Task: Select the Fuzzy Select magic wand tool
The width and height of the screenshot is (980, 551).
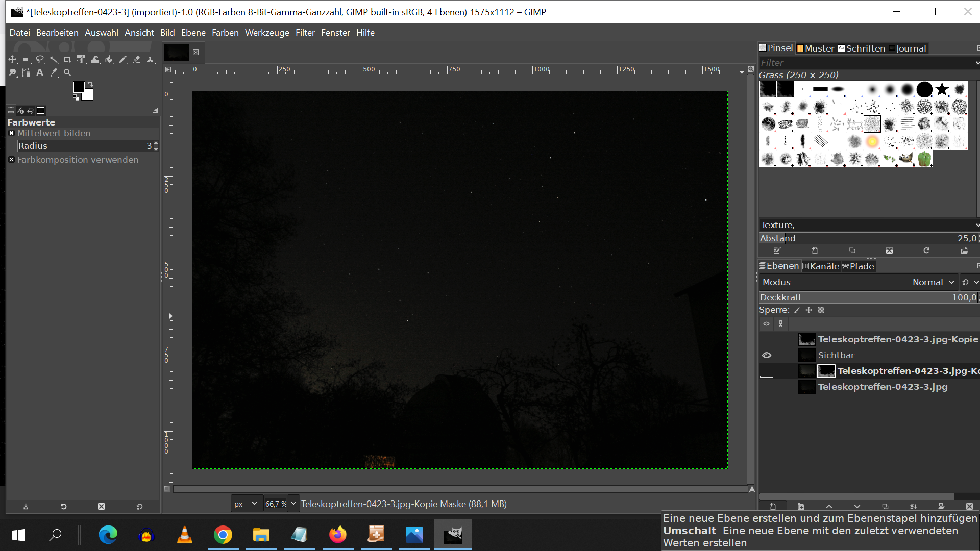Action: (x=54, y=60)
